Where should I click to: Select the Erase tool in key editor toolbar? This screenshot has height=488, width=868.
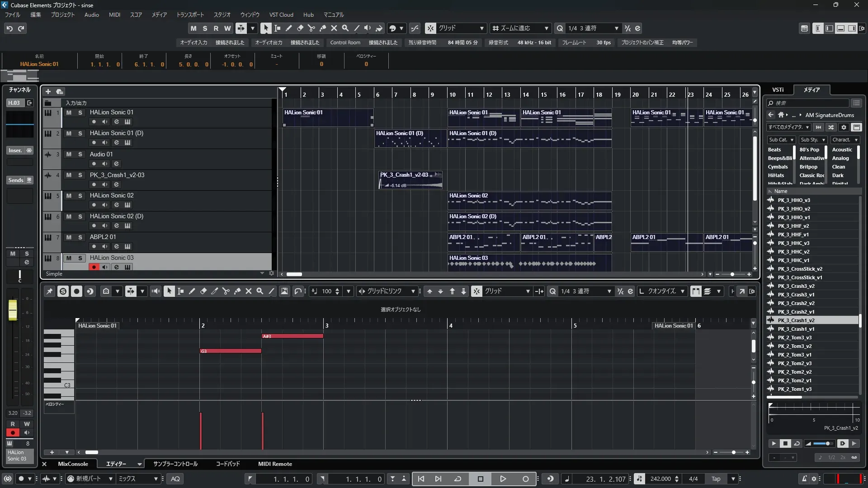[203, 291]
